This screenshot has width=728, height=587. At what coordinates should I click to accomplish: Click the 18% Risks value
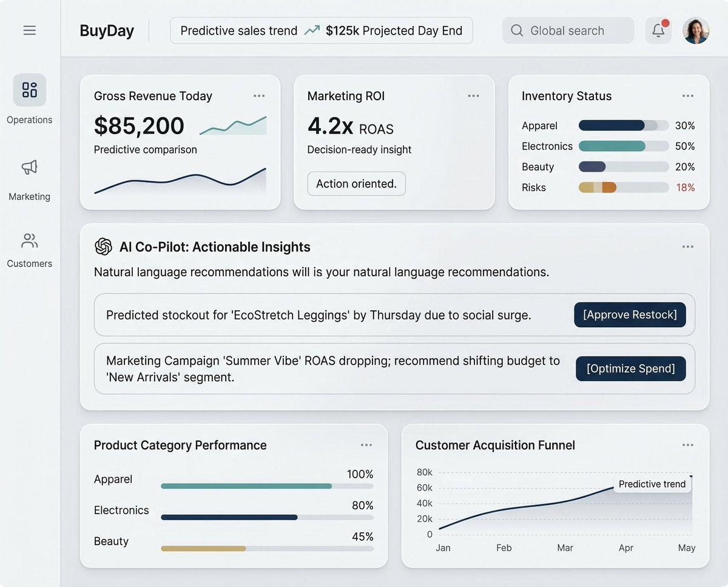coord(686,188)
